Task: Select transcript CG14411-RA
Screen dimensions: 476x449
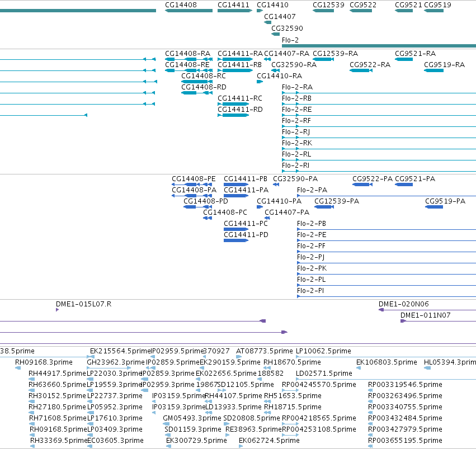Action: [x=240, y=54]
